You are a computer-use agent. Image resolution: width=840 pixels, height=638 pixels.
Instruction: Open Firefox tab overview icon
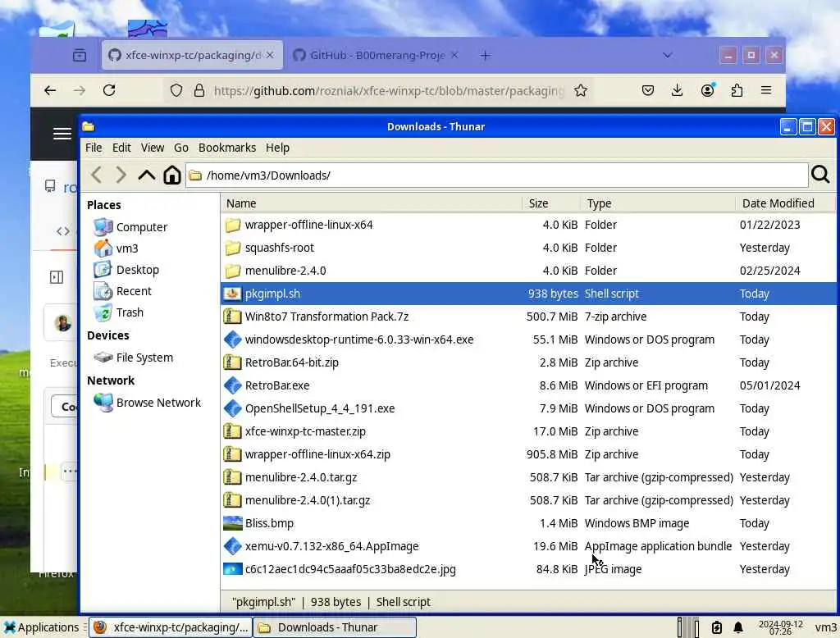pyautogui.click(x=80, y=55)
